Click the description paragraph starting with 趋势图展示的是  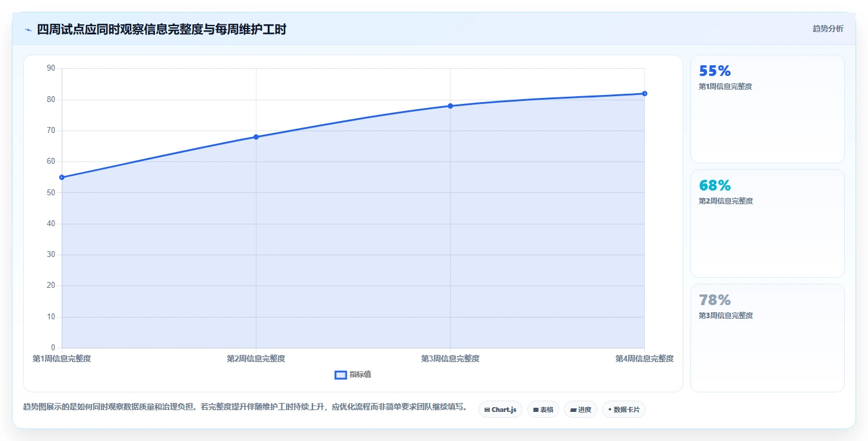[245, 407]
